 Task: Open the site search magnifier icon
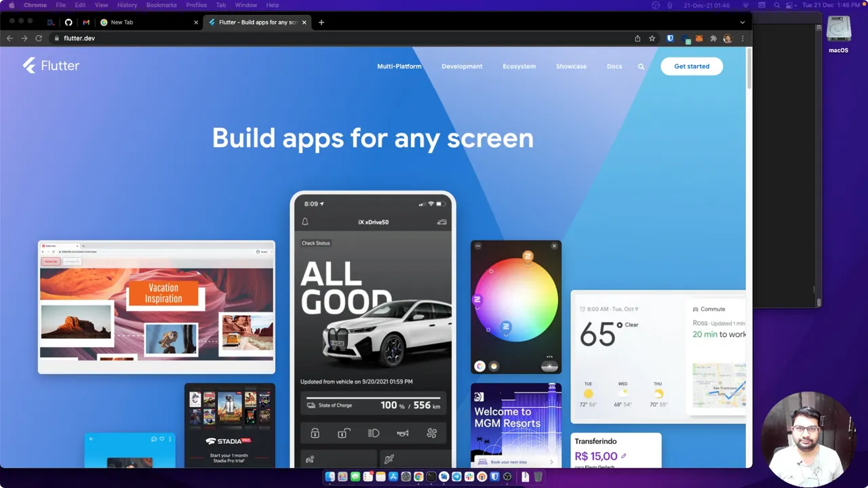click(x=641, y=66)
